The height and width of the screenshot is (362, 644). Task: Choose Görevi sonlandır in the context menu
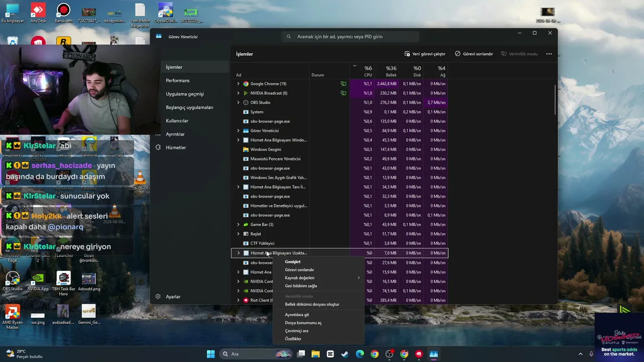(318, 270)
